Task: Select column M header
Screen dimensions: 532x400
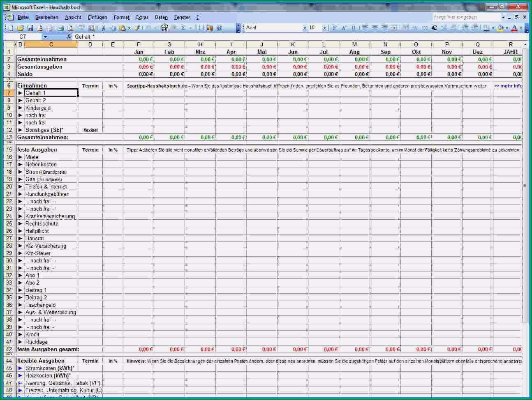Action: [x=354, y=44]
